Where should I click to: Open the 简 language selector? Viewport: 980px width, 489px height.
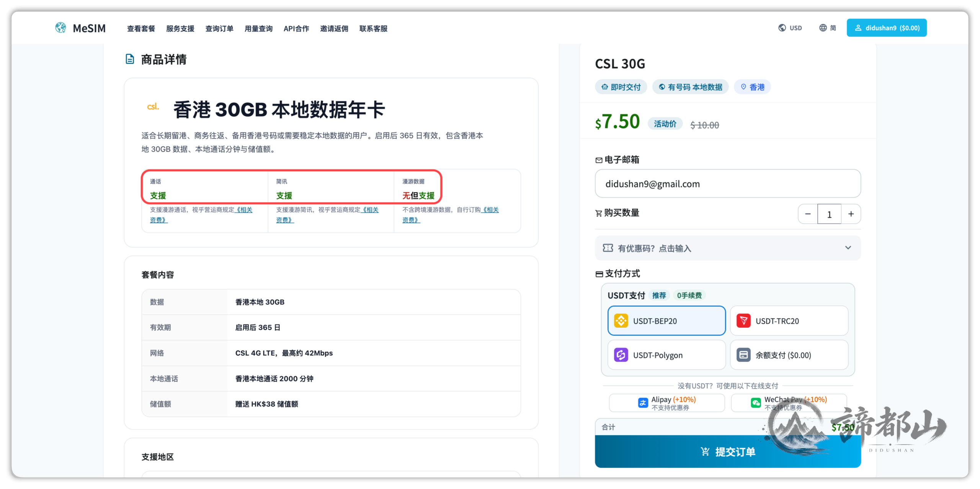tap(827, 28)
